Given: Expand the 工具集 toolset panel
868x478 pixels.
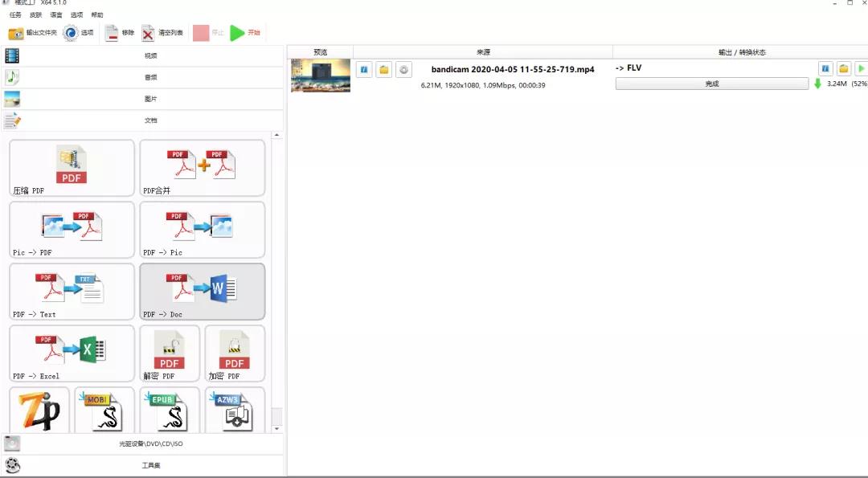Looking at the screenshot, I should coord(143,465).
